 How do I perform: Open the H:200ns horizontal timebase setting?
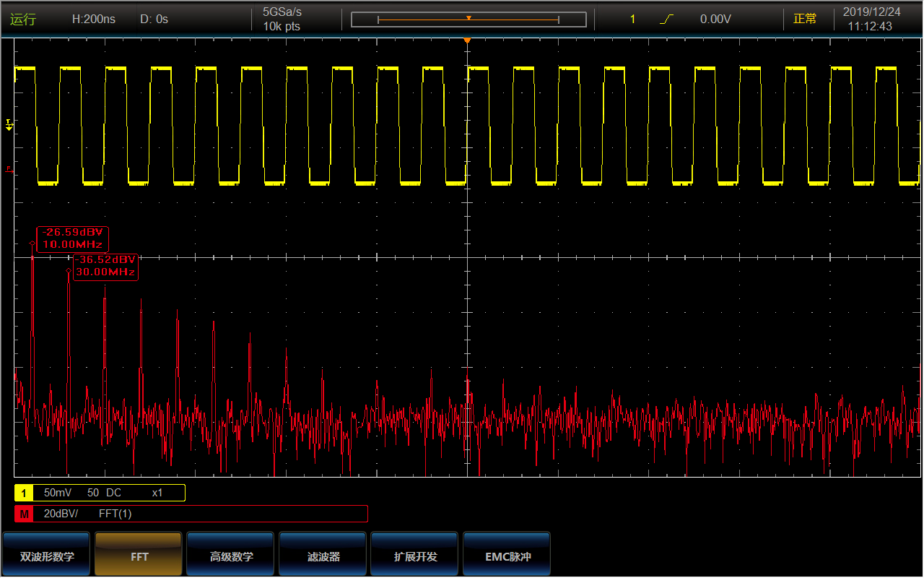point(93,20)
